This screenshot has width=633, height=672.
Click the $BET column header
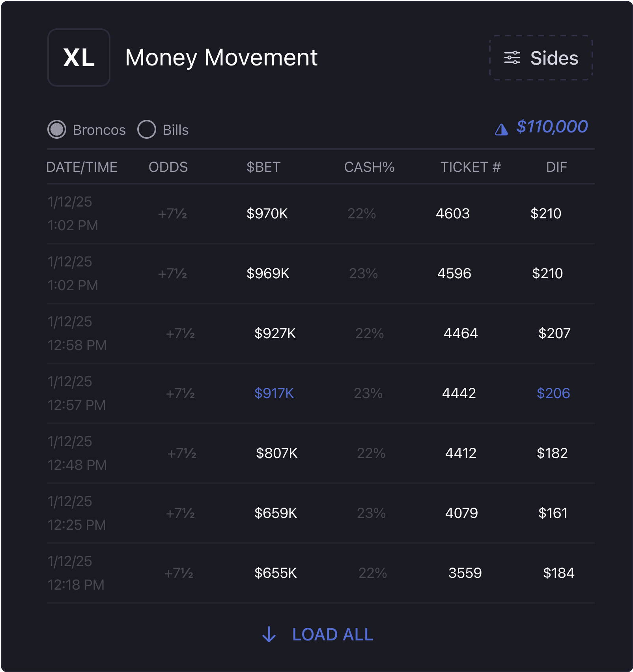263,167
